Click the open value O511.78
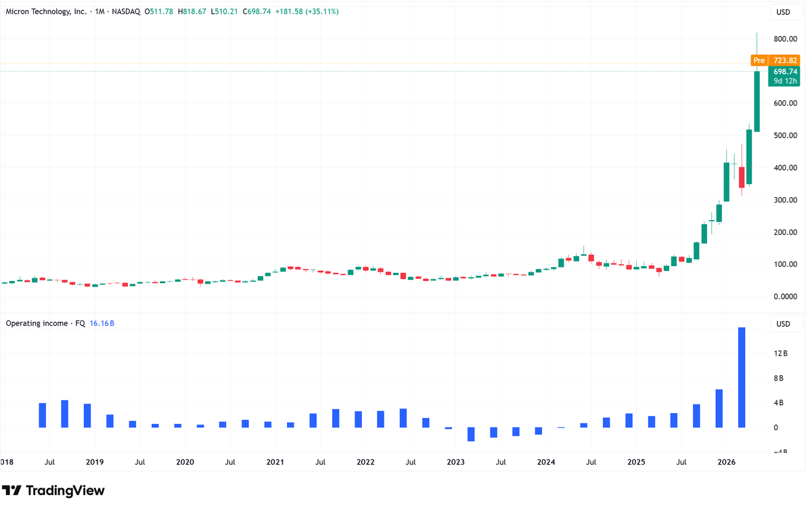The height and width of the screenshot is (510, 812). [x=160, y=12]
